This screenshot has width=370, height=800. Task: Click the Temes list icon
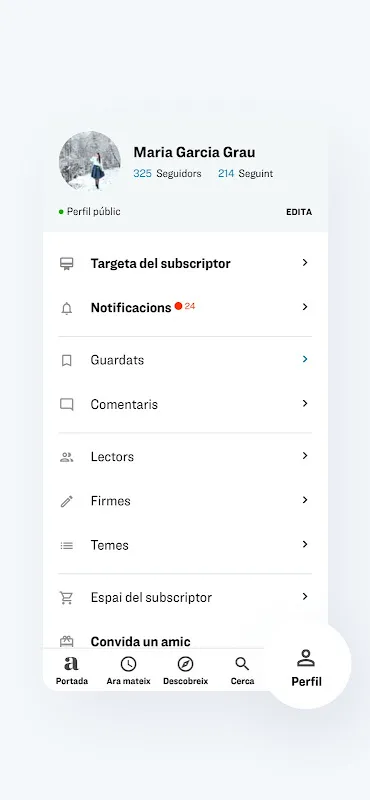[66, 545]
